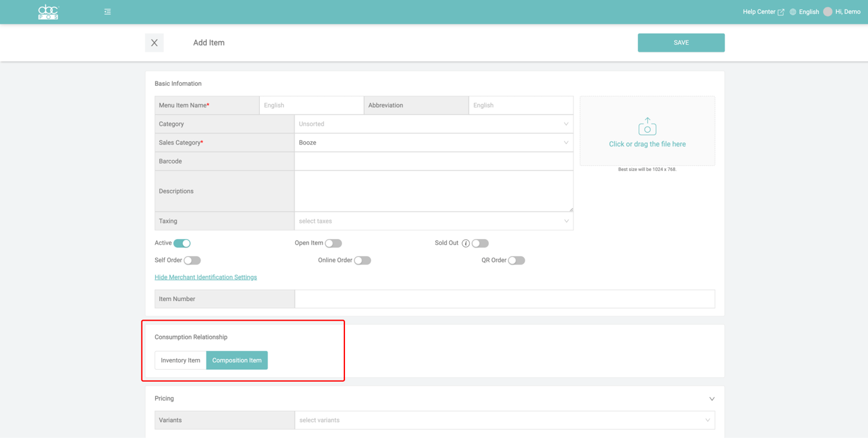Enable the Online Order switch

(x=362, y=261)
